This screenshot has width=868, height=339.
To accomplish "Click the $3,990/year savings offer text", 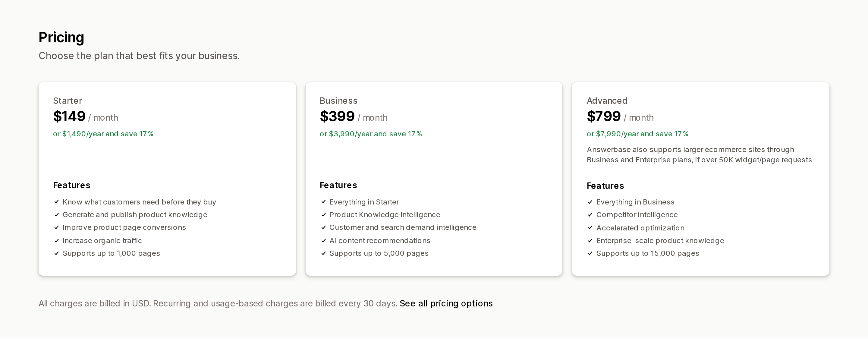I will click(371, 134).
